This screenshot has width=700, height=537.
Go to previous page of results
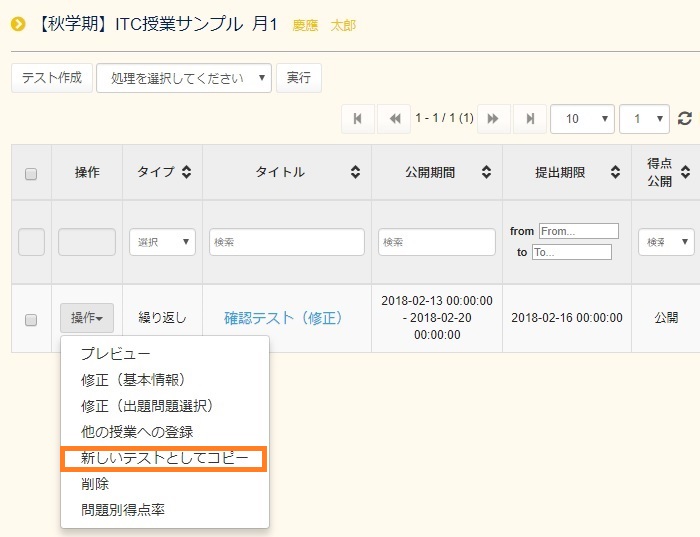pyautogui.click(x=394, y=118)
